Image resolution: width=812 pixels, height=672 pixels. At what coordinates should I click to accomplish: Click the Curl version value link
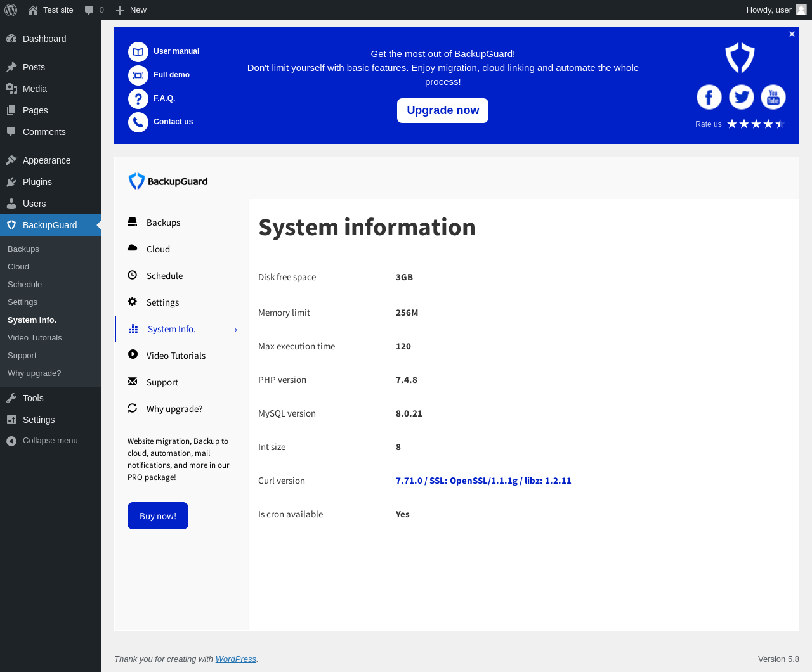pos(483,481)
